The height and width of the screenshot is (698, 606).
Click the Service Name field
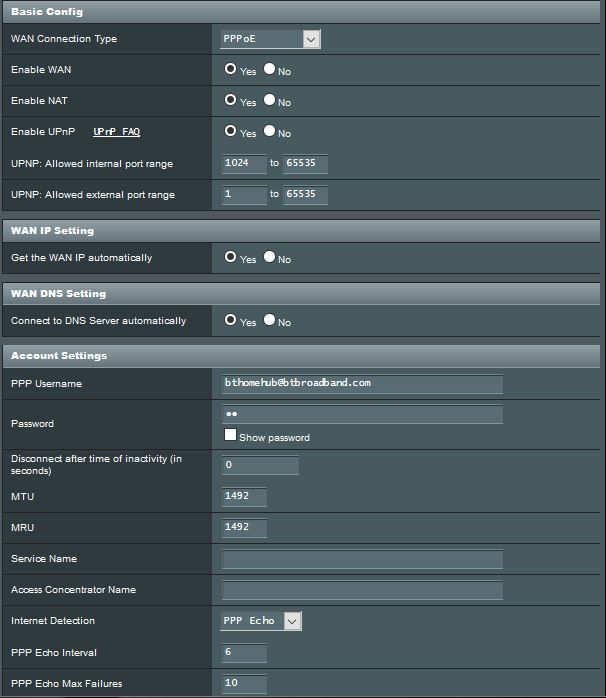coord(362,559)
